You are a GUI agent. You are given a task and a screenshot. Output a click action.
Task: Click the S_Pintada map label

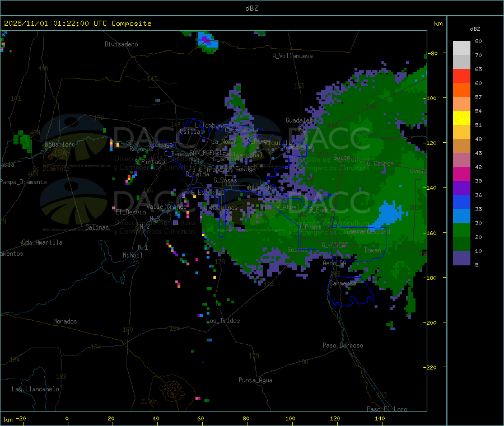[x=150, y=162]
